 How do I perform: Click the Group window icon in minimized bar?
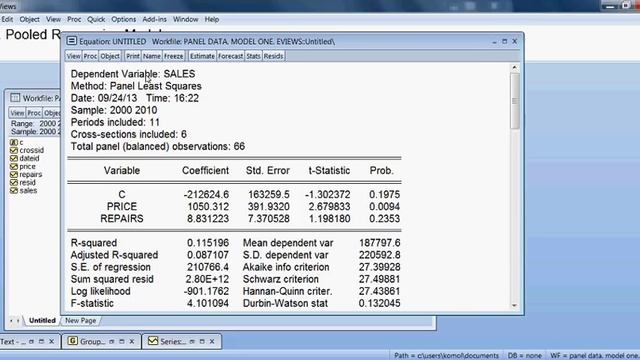pyautogui.click(x=73, y=341)
